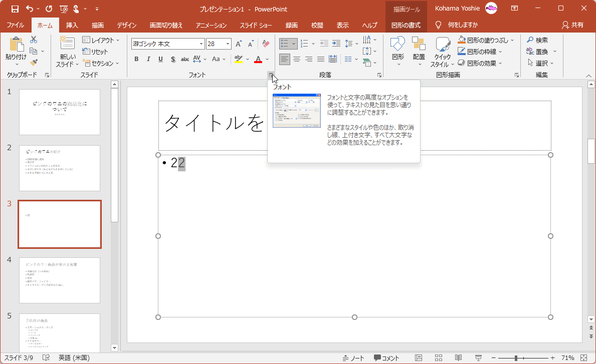The height and width of the screenshot is (364, 596).
Task: Open Slide Sorter view in status bar
Action: (438, 358)
